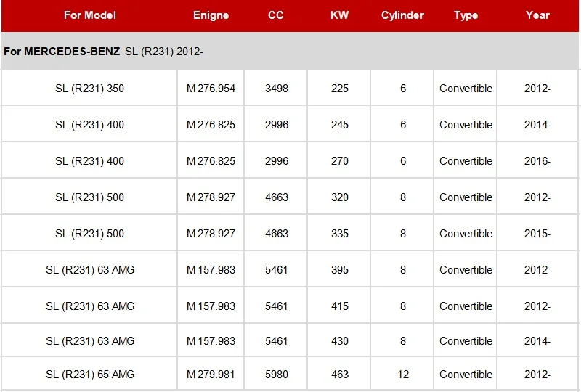Select KW value '415'
This screenshot has width=581, height=392.
[x=339, y=306]
